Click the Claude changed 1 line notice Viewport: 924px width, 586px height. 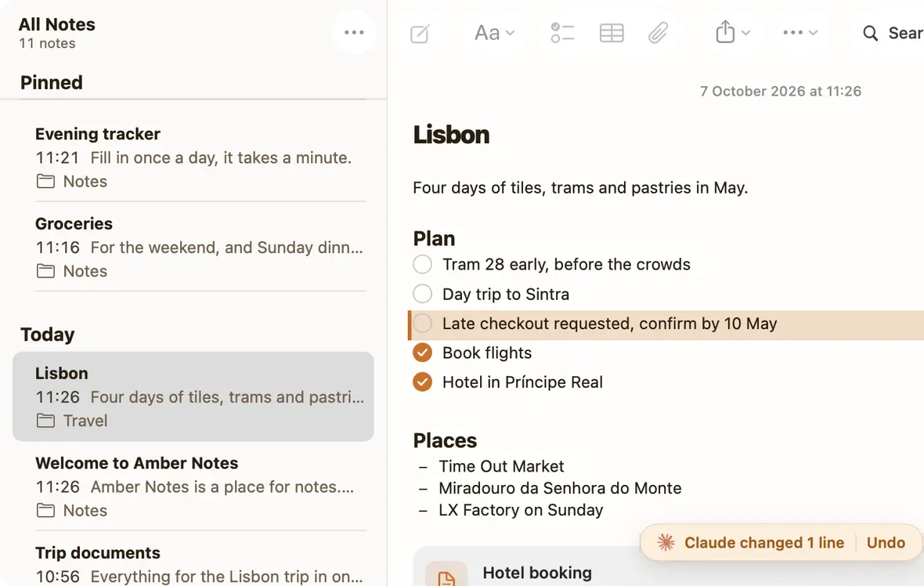pos(763,542)
